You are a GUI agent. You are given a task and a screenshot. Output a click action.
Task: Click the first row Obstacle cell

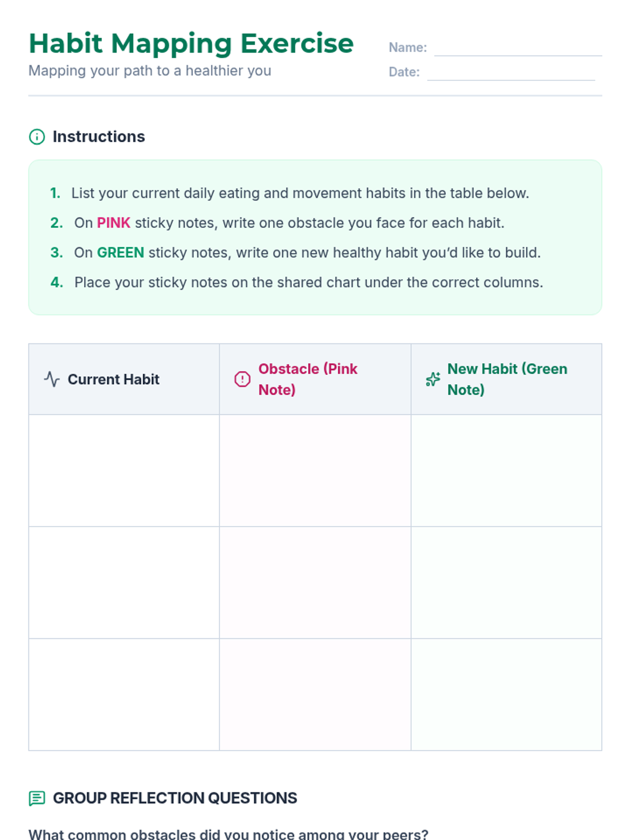[315, 470]
